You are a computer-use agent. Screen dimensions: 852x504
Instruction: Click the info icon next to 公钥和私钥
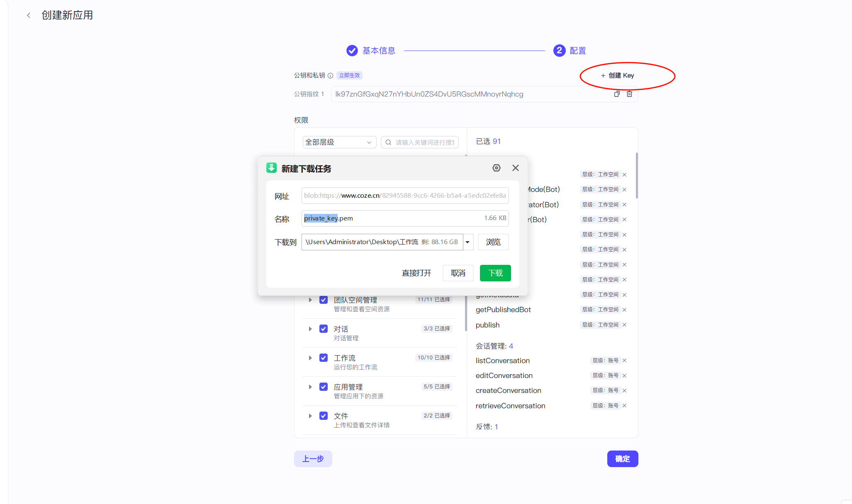click(x=330, y=75)
